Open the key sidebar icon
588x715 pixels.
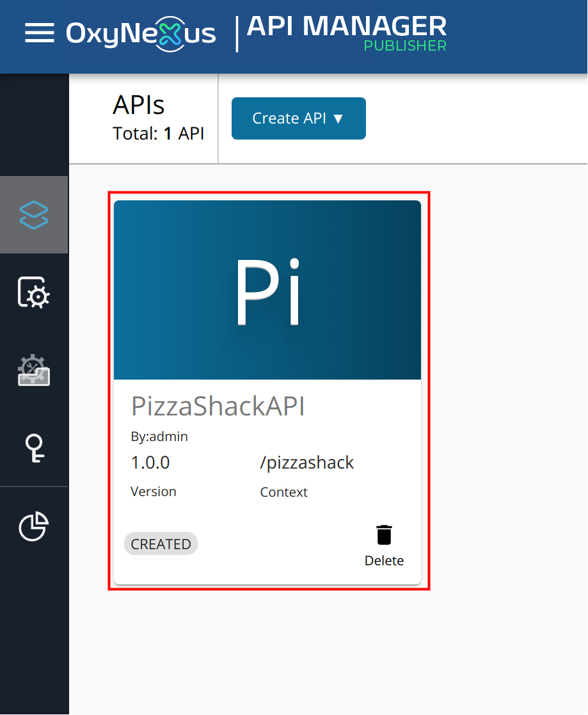pos(35,449)
